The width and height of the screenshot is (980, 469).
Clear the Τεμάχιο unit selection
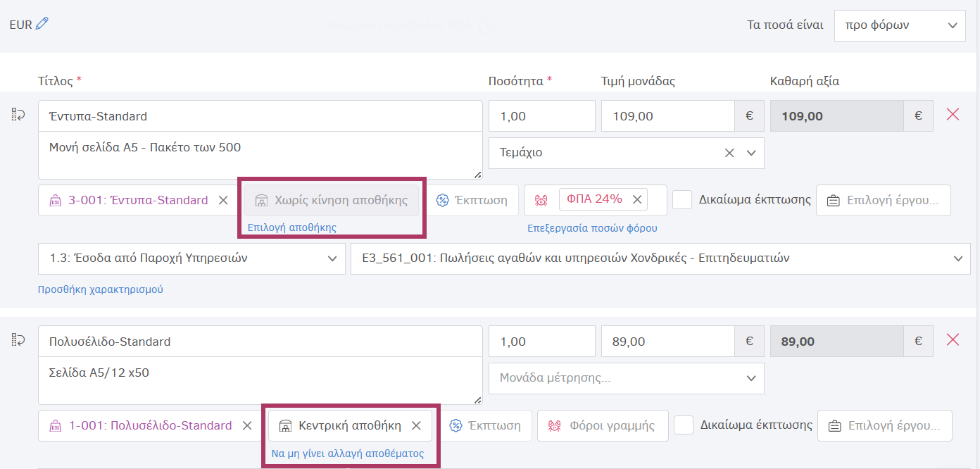[x=729, y=153]
